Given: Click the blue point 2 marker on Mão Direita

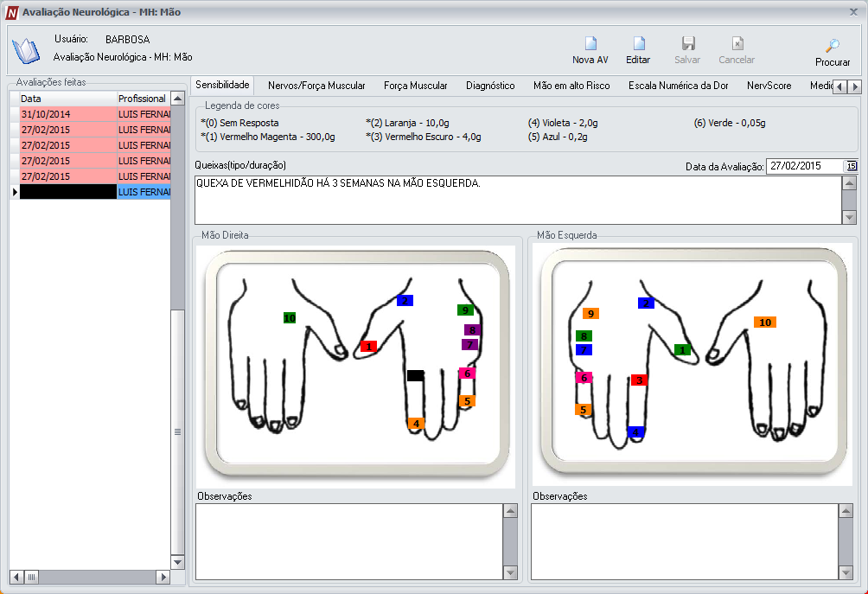Looking at the screenshot, I should [x=405, y=301].
